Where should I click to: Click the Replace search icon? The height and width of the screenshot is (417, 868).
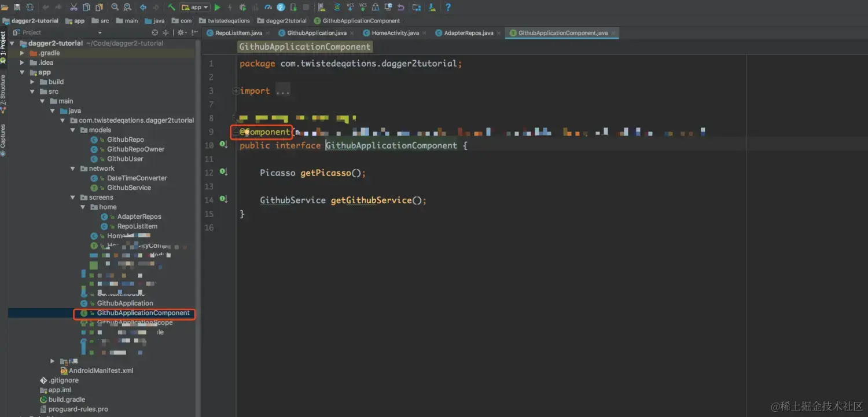127,7
